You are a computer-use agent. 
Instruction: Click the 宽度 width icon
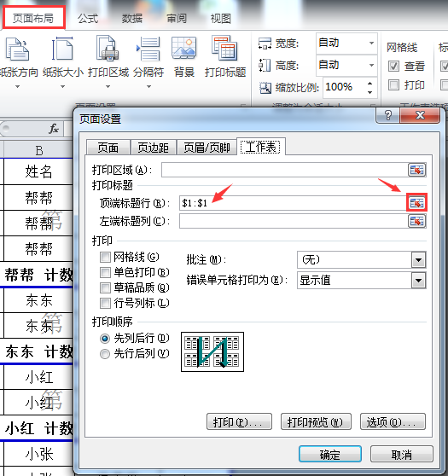(x=265, y=44)
